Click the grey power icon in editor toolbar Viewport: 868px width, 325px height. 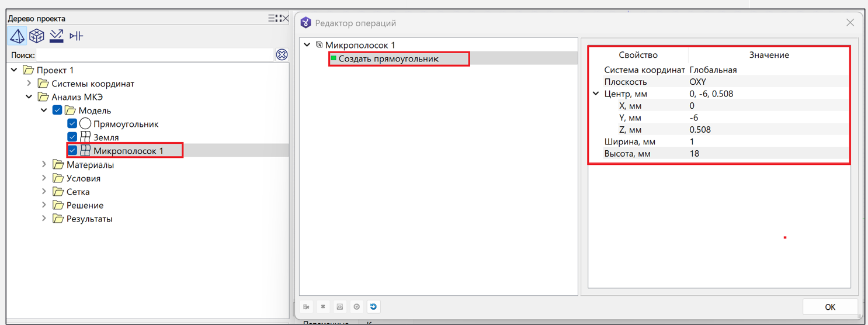click(356, 307)
